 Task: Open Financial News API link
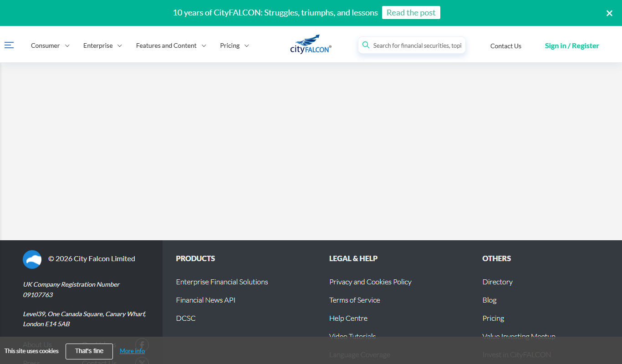tap(206, 300)
